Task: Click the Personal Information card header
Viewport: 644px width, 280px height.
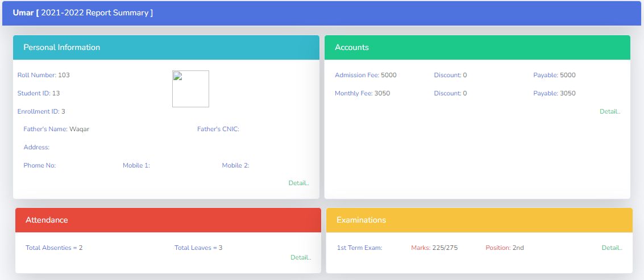Action: 167,47
